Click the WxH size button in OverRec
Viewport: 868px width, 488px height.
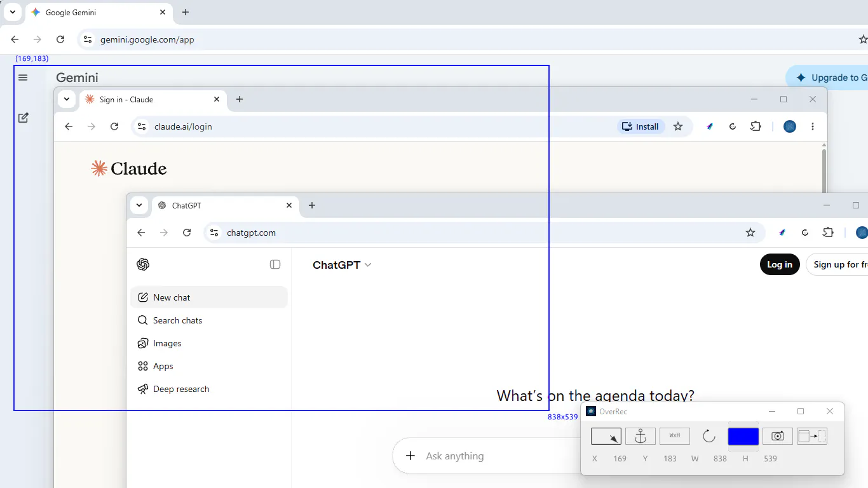[x=675, y=436]
